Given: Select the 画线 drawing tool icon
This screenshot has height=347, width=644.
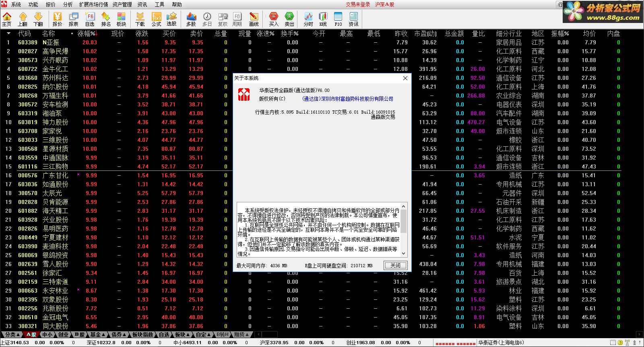Looking at the screenshot, I should click(x=254, y=19).
